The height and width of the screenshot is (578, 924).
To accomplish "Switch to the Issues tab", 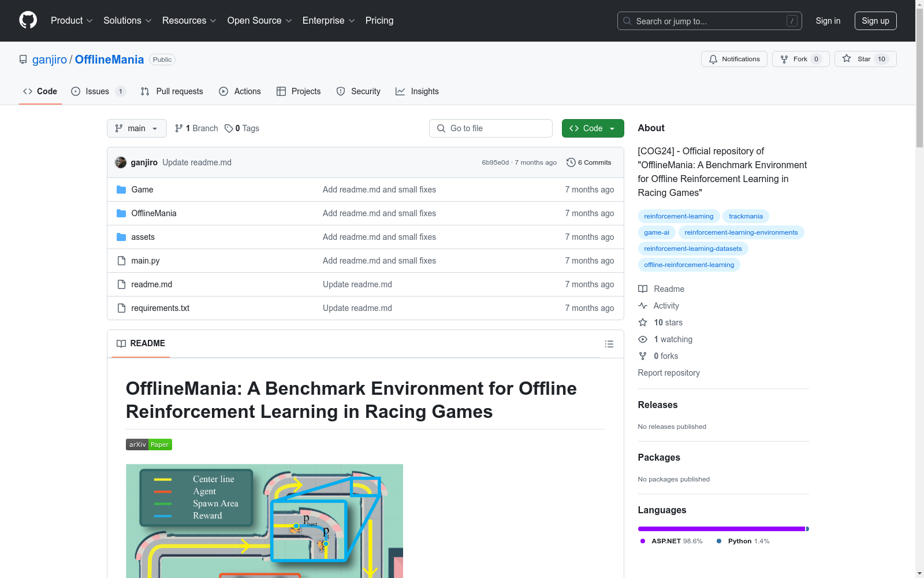I will pos(98,91).
